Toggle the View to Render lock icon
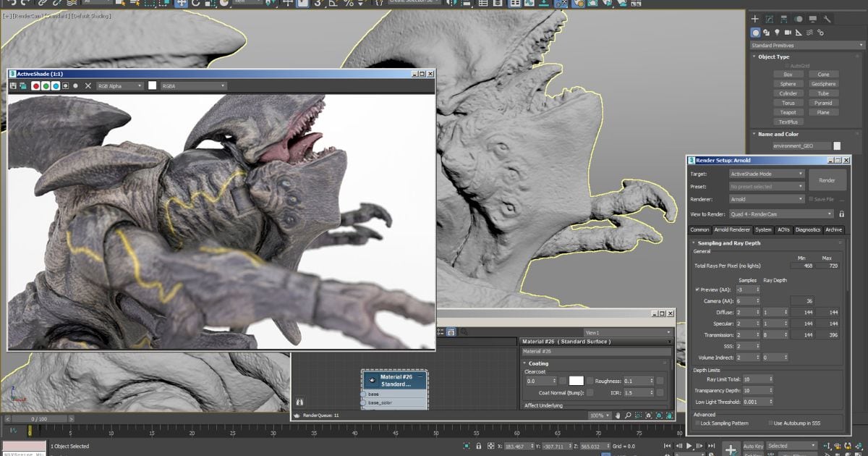This screenshot has width=868, height=456. pyautogui.click(x=841, y=214)
